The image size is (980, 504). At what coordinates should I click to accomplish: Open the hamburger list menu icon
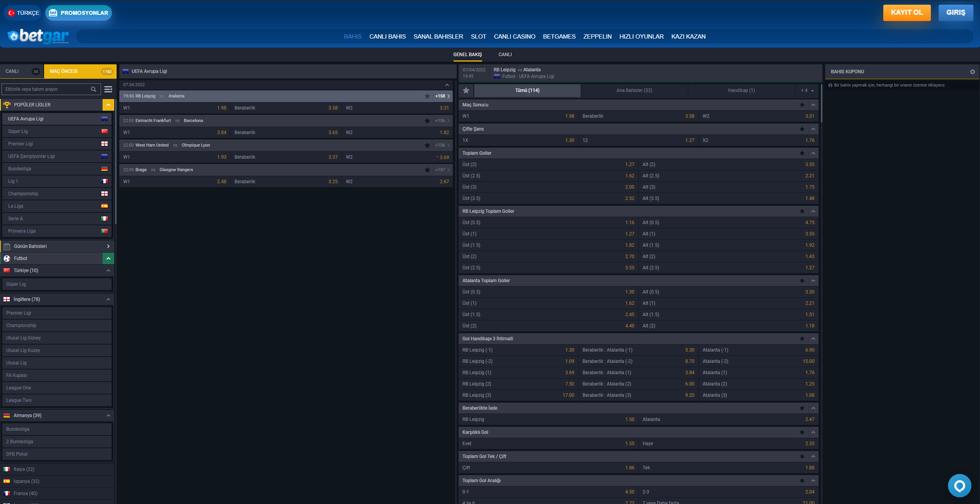pos(108,89)
